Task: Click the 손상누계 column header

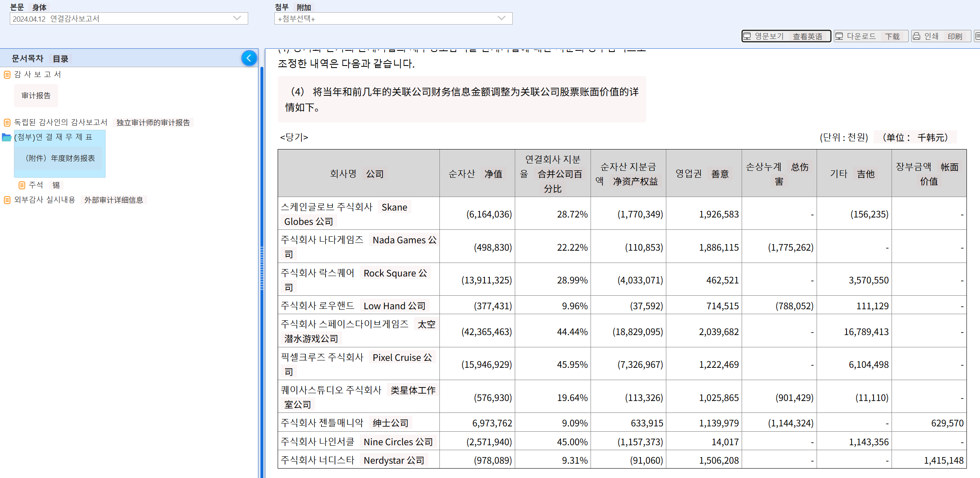Action: [x=779, y=174]
